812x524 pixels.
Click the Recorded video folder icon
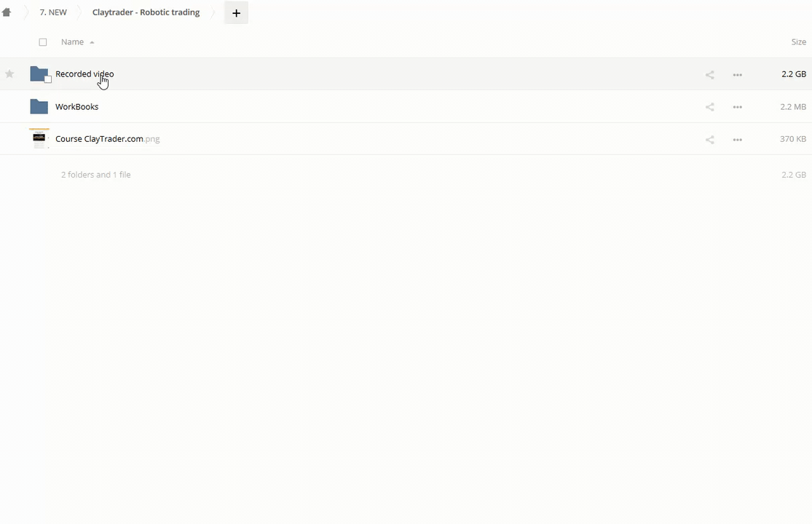38,74
